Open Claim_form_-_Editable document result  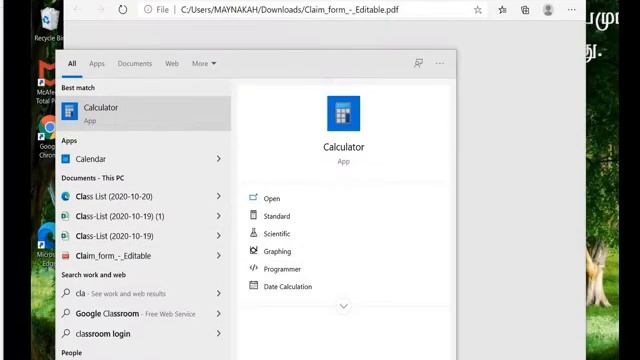click(x=143, y=256)
